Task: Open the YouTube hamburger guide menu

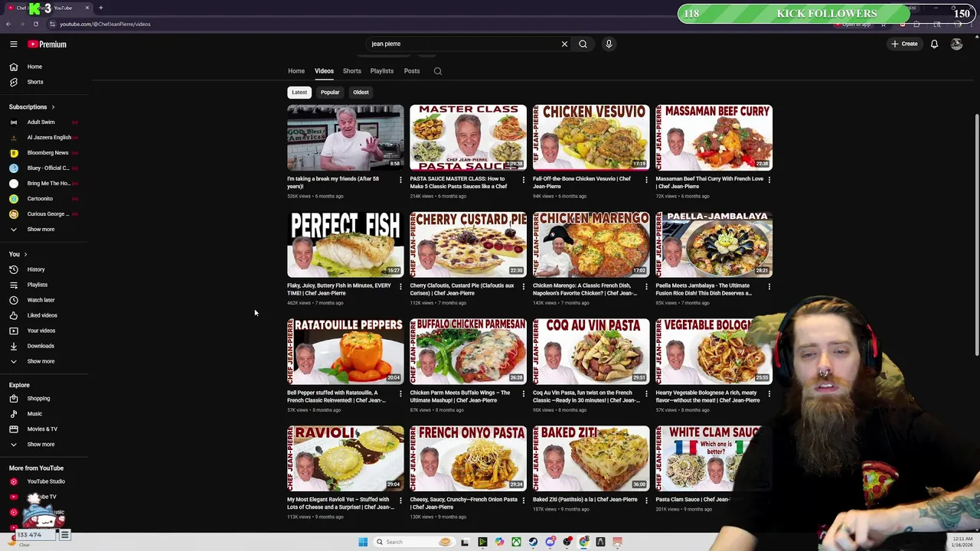Action: (13, 44)
